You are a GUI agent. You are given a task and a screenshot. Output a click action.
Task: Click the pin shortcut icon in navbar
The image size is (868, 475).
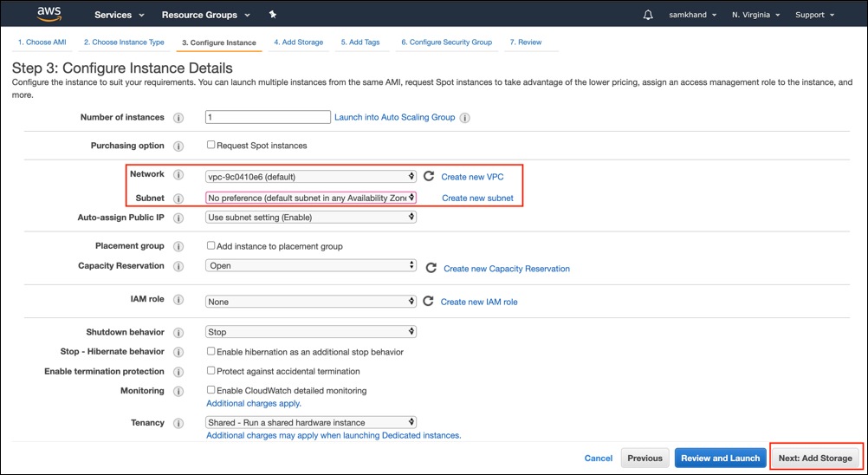point(273,15)
